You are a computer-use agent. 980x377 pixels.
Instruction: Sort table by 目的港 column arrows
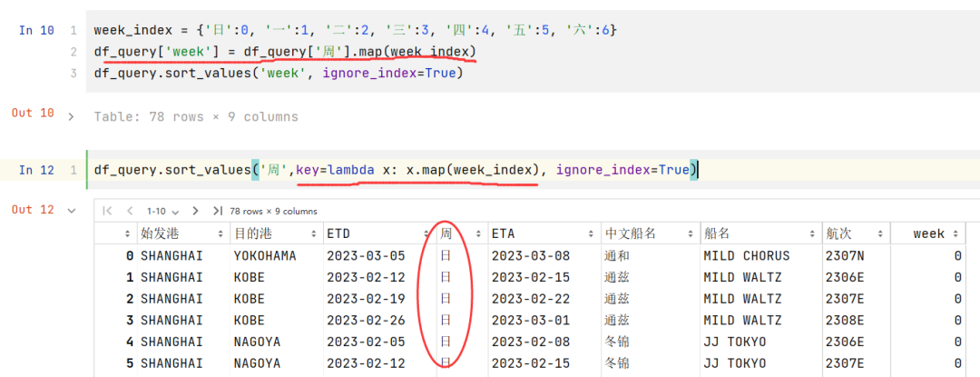[x=313, y=233]
